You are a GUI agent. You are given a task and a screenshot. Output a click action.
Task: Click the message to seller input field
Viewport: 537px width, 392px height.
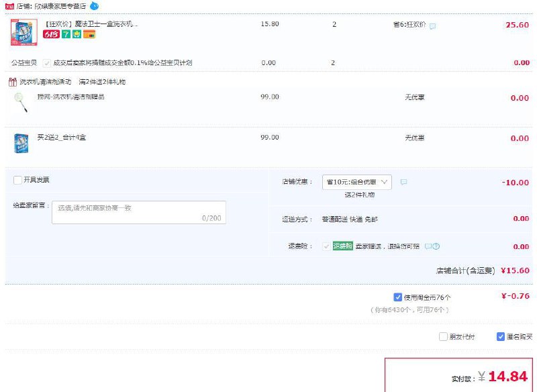coord(139,213)
